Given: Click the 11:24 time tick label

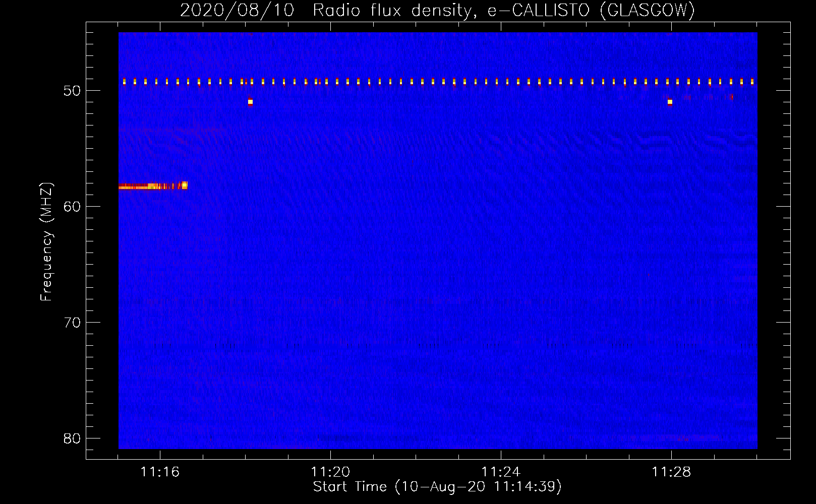Looking at the screenshot, I should point(501,472).
